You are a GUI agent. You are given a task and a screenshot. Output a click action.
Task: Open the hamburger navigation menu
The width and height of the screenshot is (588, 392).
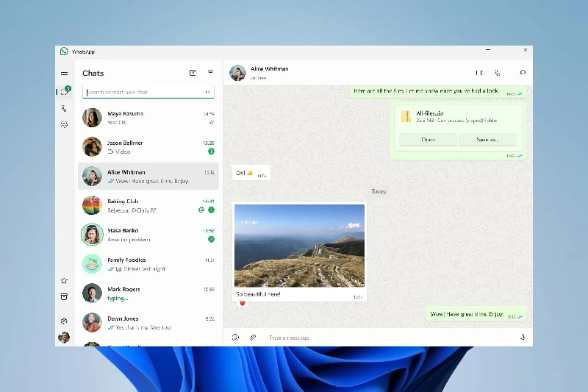(64, 74)
